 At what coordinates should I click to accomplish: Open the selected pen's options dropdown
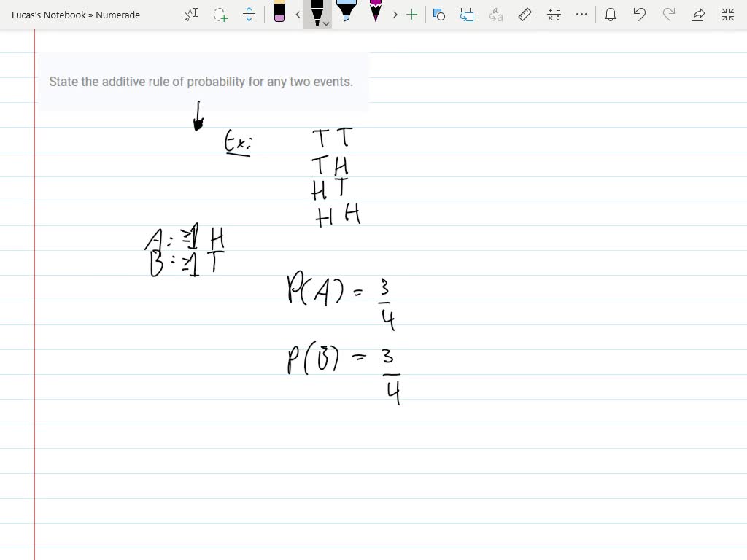325,24
